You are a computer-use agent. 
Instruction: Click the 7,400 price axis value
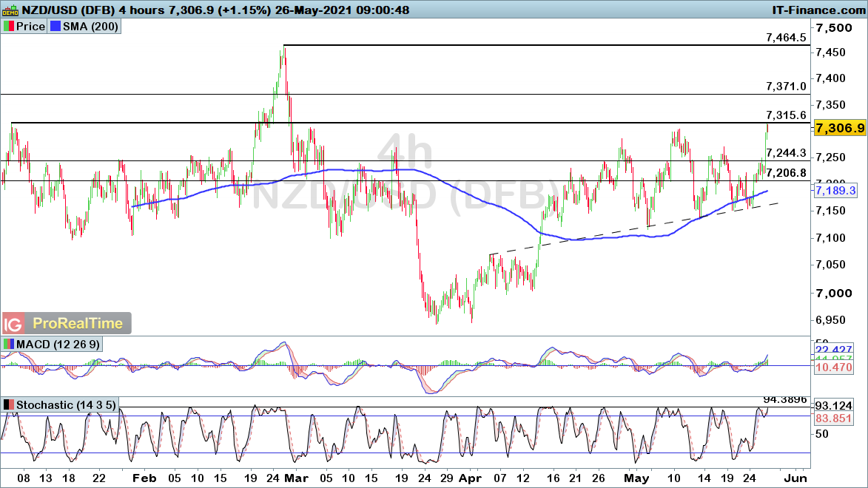pyautogui.click(x=831, y=78)
